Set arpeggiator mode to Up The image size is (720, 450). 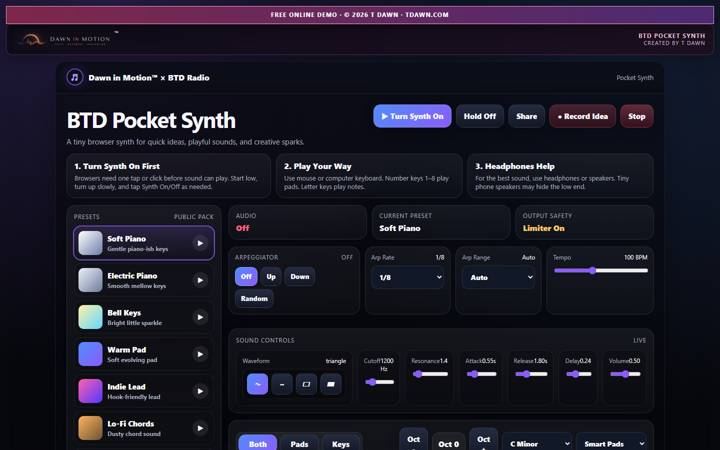[x=271, y=276]
